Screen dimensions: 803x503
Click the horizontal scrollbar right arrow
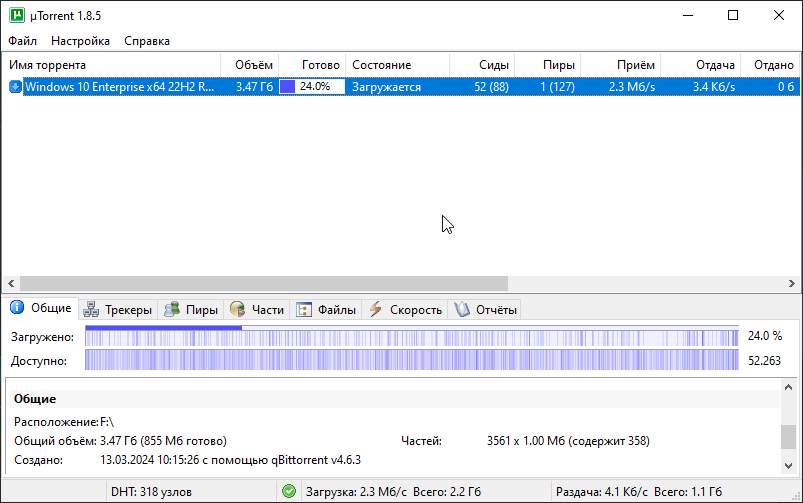[794, 283]
